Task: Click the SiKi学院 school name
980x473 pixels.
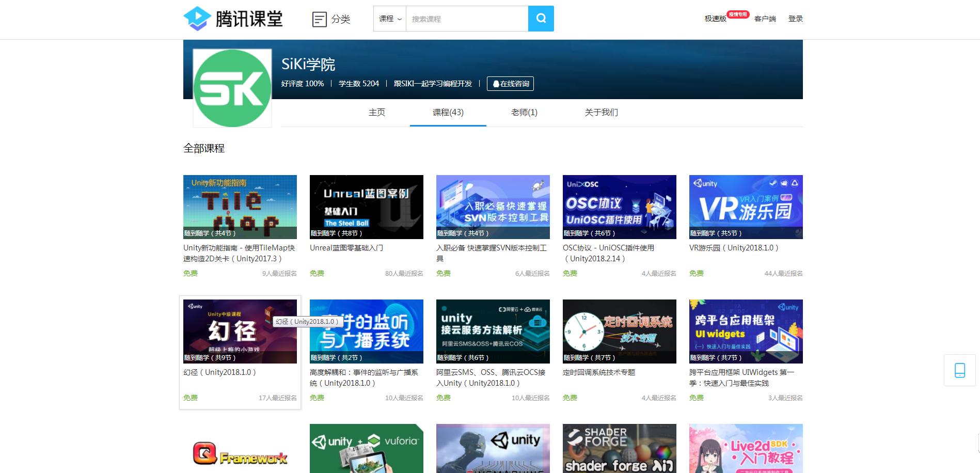Action: tap(308, 65)
